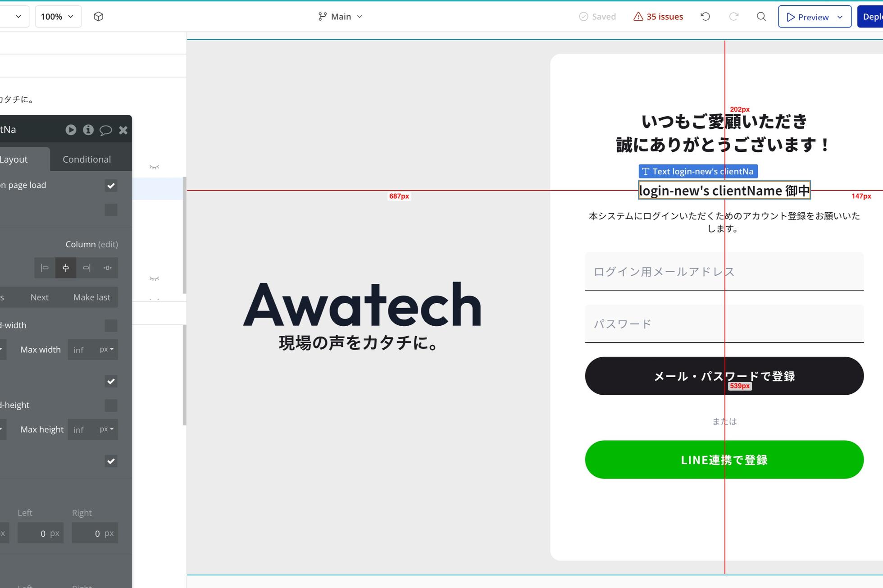Click the Saved status indicator
This screenshot has height=588, width=883.
(597, 17)
